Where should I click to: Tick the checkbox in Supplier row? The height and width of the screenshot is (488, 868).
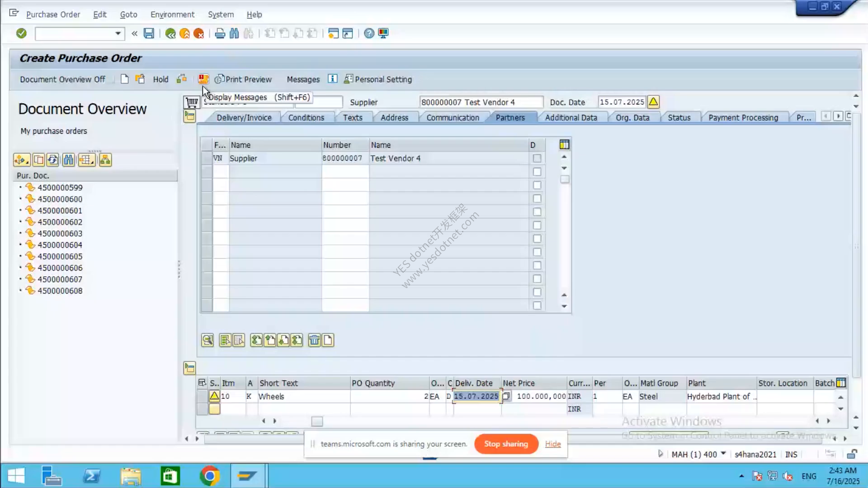coord(537,159)
